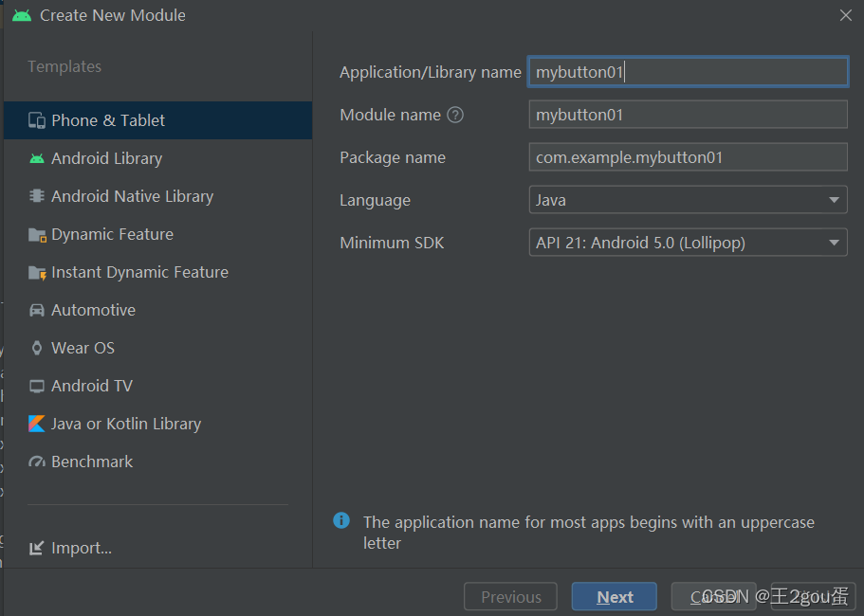
Task: Click the Automotive car icon
Action: [37, 311]
